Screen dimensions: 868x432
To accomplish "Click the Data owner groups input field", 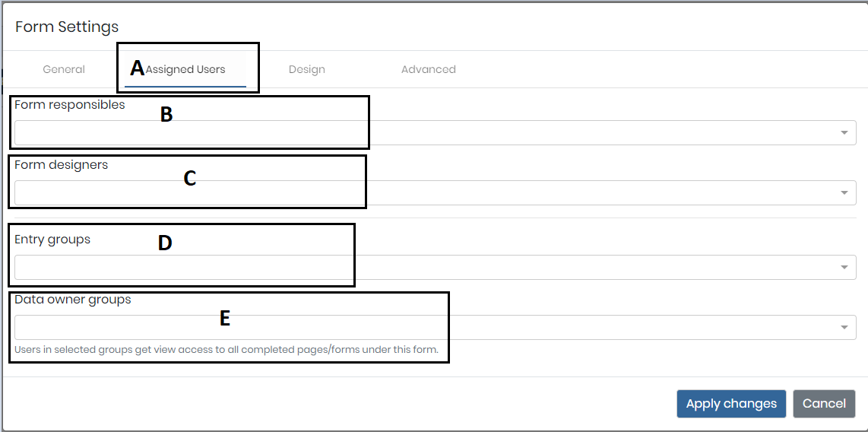I will click(435, 327).
